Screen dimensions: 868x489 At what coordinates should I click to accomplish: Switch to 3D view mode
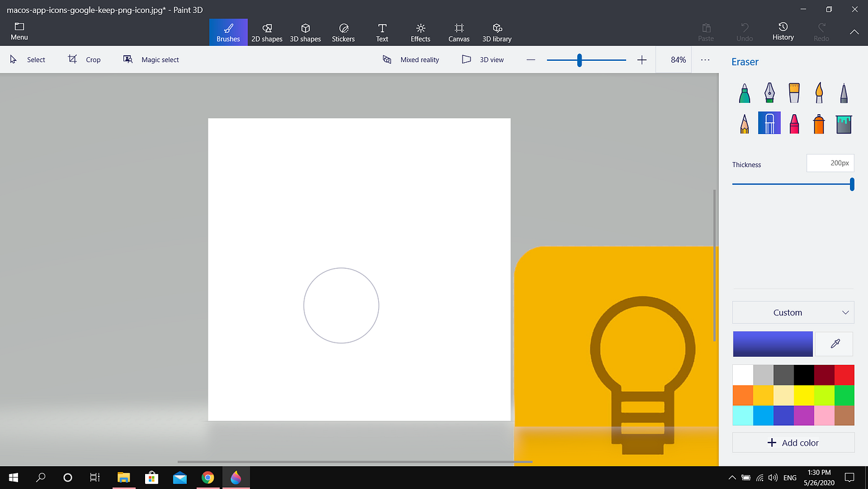click(x=483, y=59)
